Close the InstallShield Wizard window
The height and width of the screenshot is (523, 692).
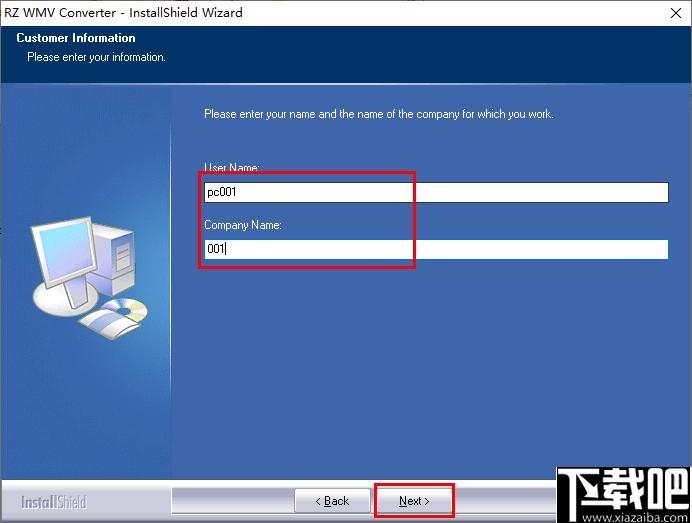point(676,13)
